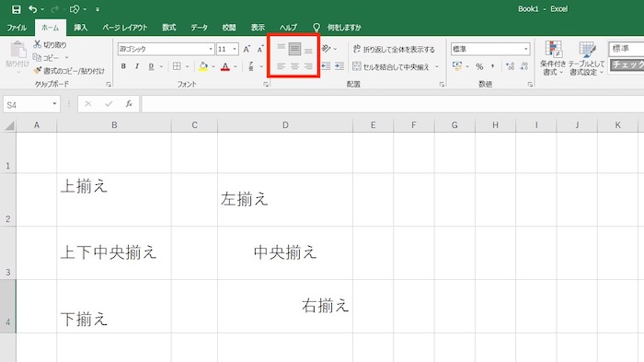Open the merge and center options dropdown arrow

(437, 66)
